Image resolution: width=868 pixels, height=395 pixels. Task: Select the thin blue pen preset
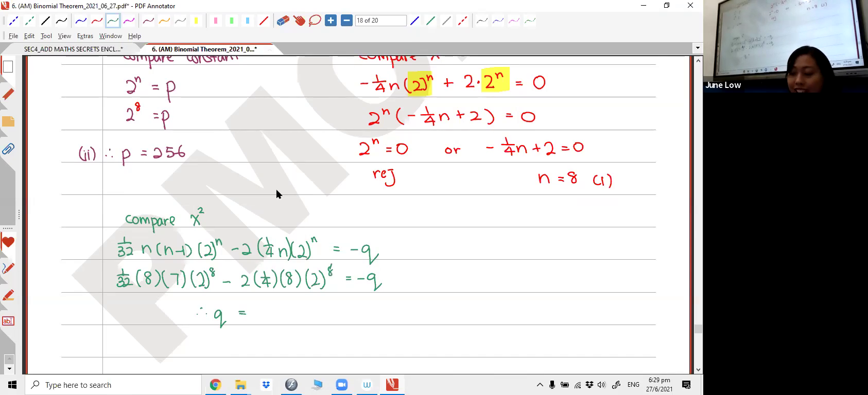click(498, 21)
